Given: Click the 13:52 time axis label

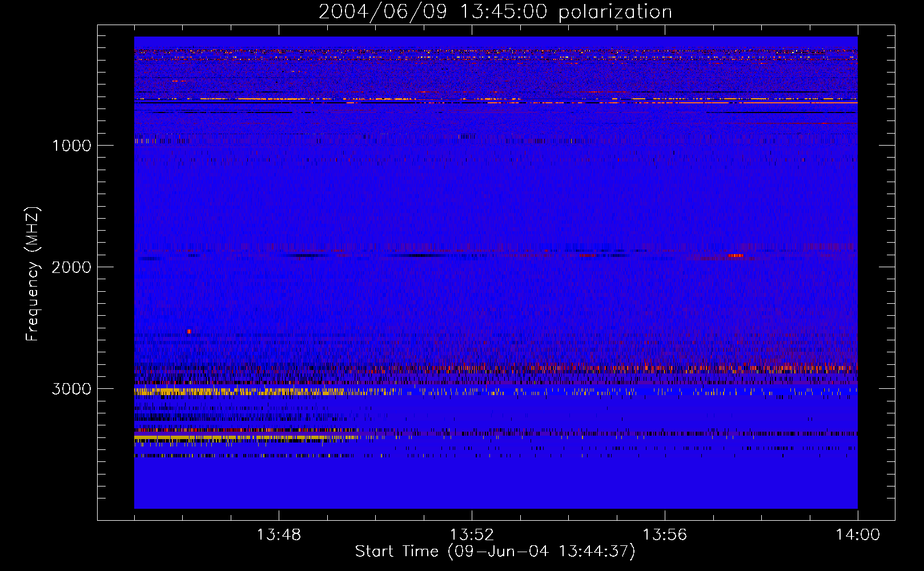Looking at the screenshot, I should (x=472, y=535).
